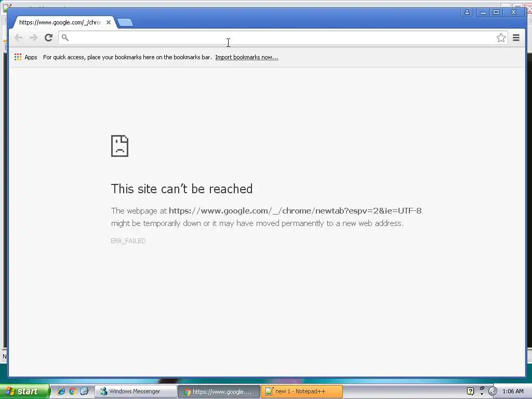This screenshot has height=399, width=532.
Task: Switch to the Chrome taskbar button
Action: pyautogui.click(x=219, y=392)
